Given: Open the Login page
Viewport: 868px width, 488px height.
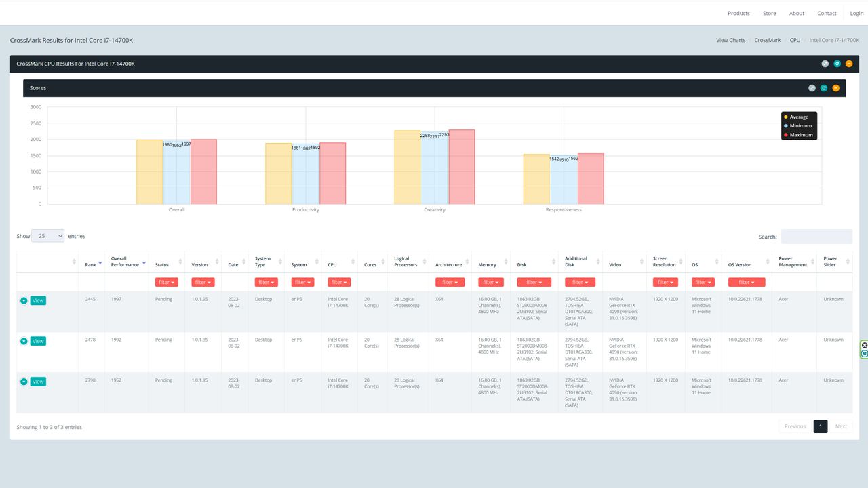Looking at the screenshot, I should coord(857,13).
